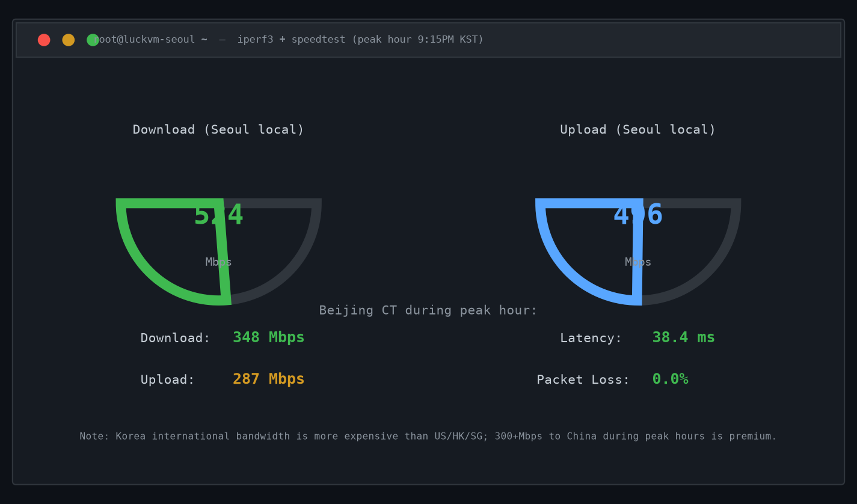Click the '348 Mbps' download value
The width and height of the screenshot is (857, 504).
[x=269, y=338]
